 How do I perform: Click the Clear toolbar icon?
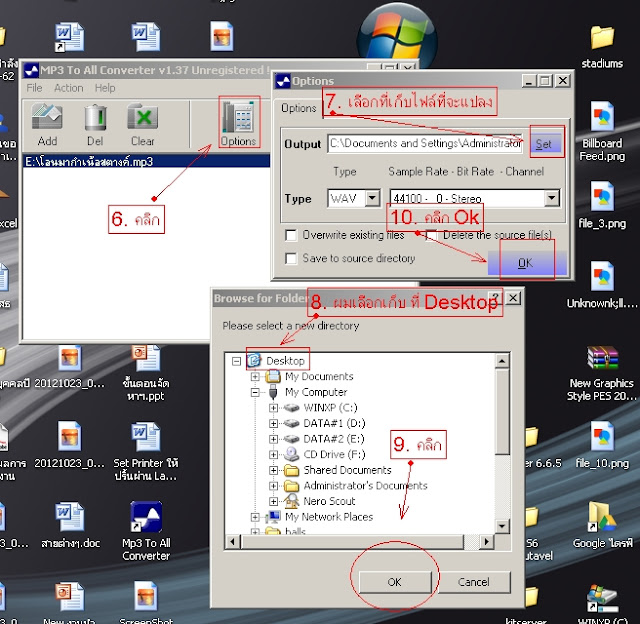(142, 124)
